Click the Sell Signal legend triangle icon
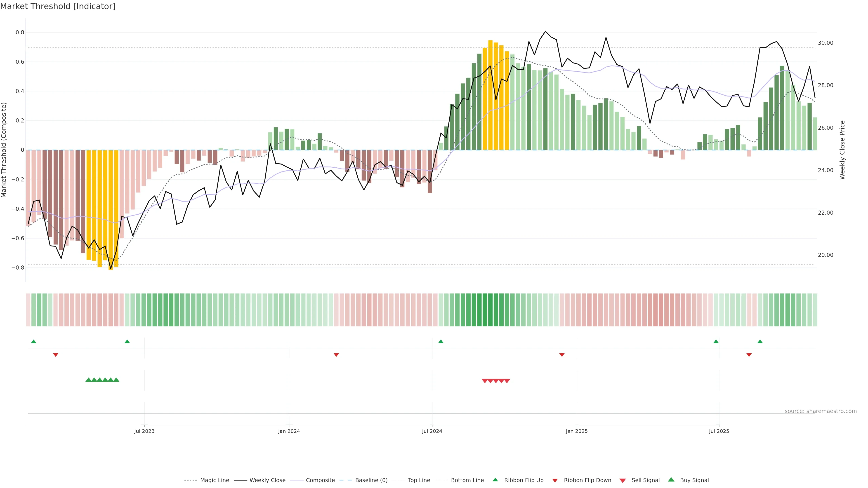The image size is (868, 488). point(623,481)
